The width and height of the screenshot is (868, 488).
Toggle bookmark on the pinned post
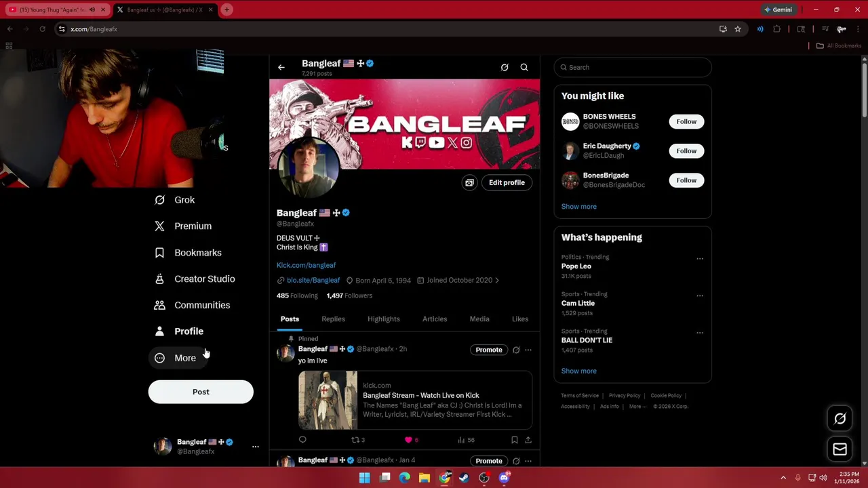515,441
